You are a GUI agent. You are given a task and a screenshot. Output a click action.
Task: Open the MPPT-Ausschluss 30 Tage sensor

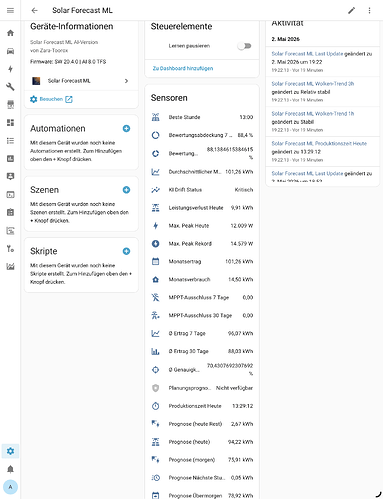202,315
